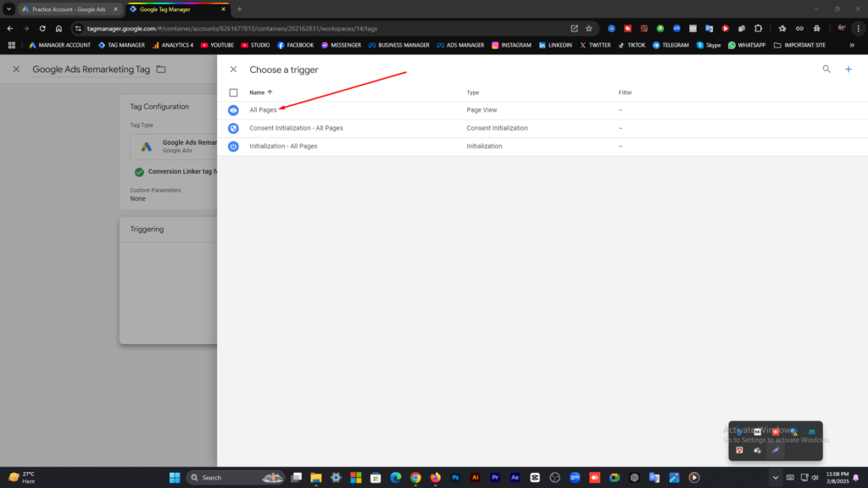The width and height of the screenshot is (868, 488).
Task: Select the Initialization trigger power icon
Action: (x=233, y=146)
